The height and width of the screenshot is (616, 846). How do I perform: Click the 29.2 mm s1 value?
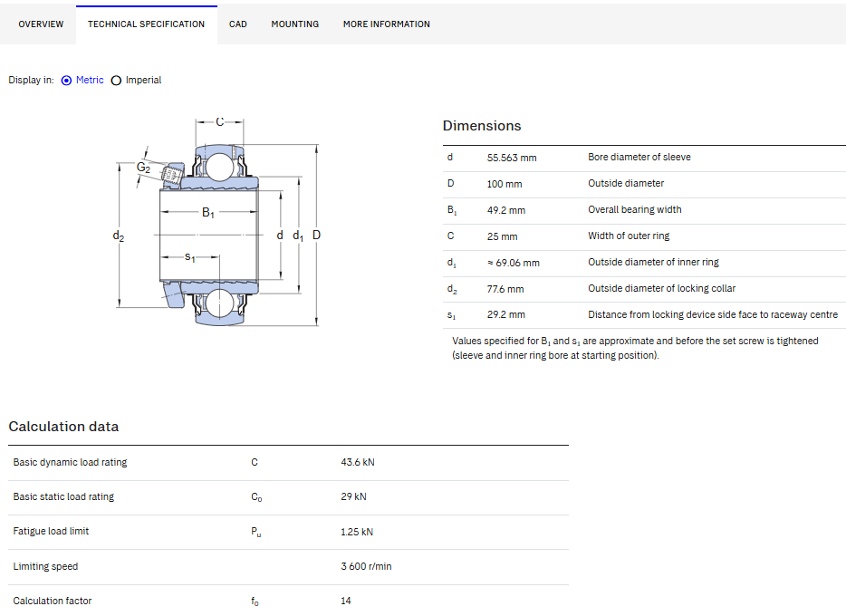506,314
